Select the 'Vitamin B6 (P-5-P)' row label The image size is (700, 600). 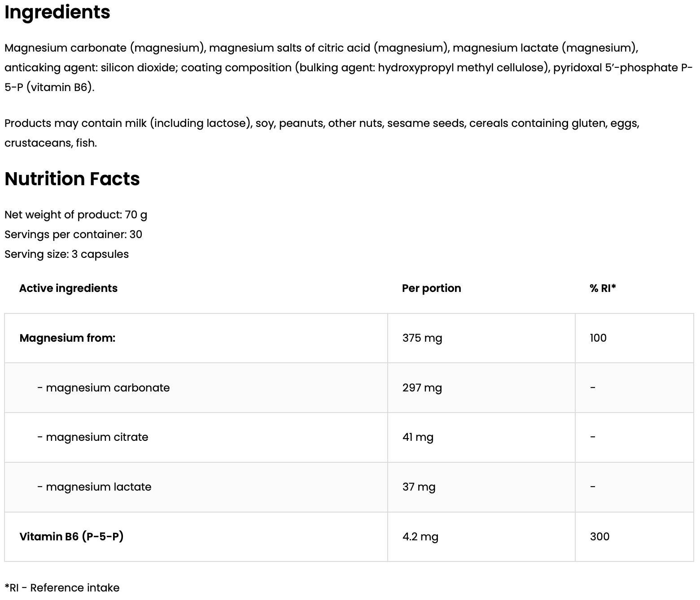coord(71,537)
